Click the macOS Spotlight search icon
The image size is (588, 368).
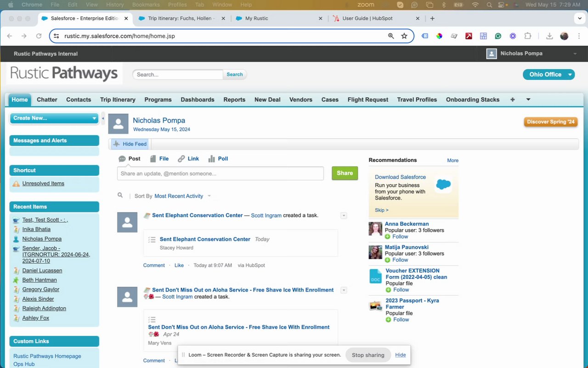point(488,5)
